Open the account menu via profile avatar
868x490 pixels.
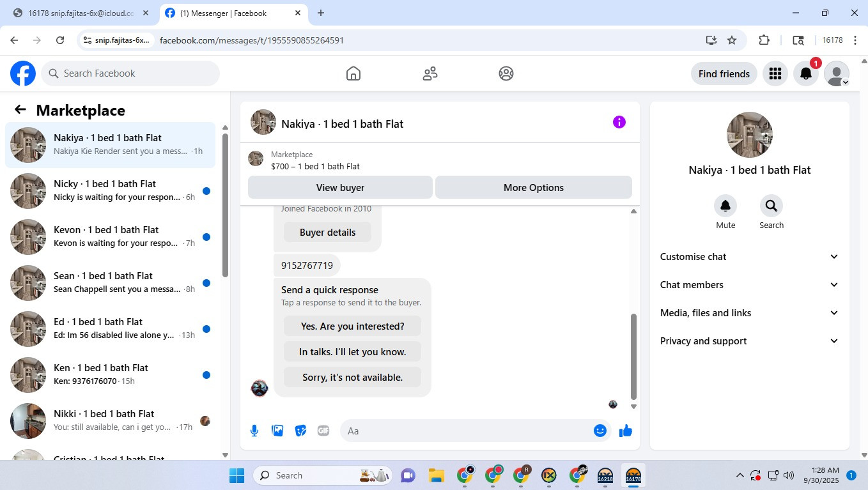837,73
